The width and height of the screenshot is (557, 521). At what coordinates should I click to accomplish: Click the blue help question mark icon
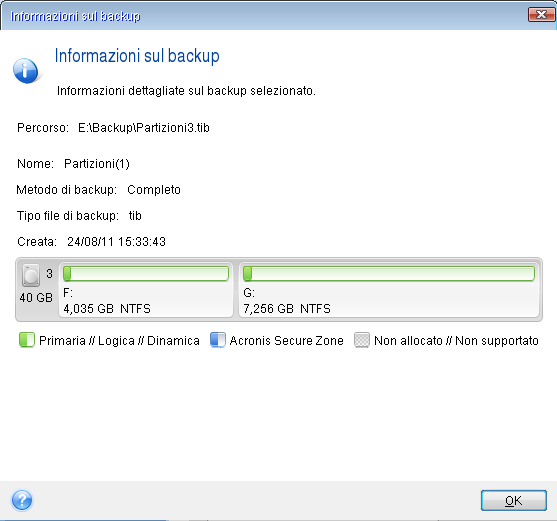(22, 500)
